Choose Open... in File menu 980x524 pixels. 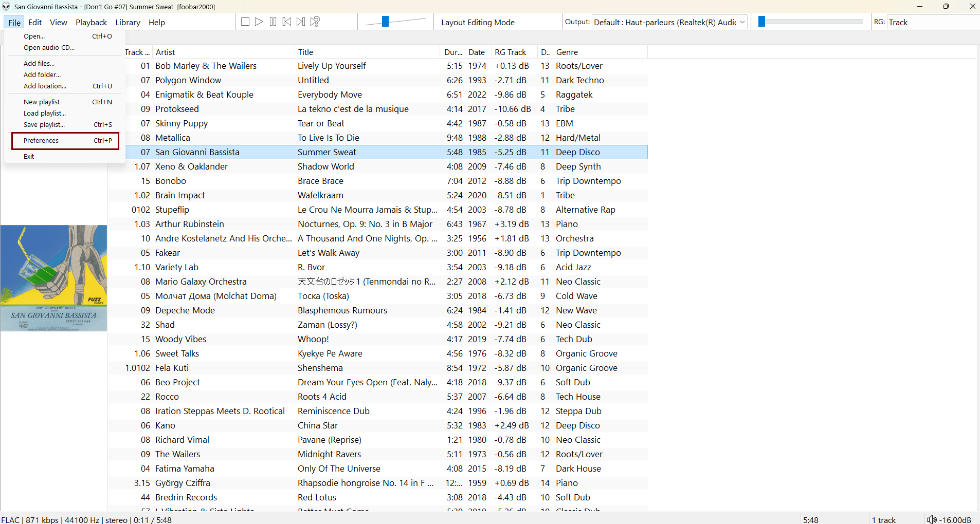pyautogui.click(x=65, y=36)
